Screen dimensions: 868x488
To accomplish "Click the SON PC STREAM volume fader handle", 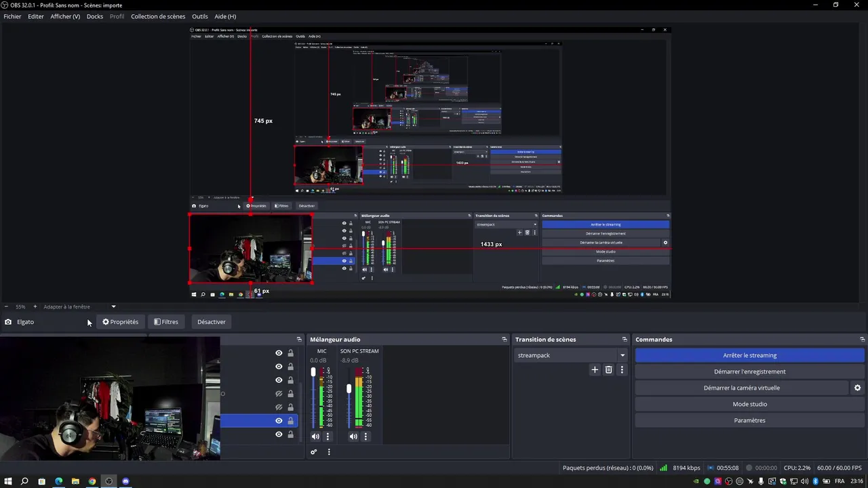I will tap(349, 389).
